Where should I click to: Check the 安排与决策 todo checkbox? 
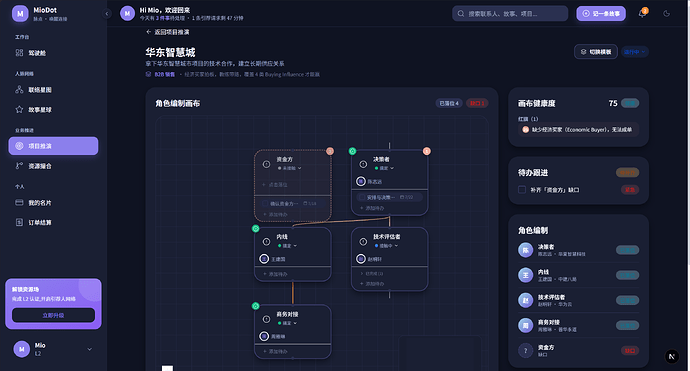tap(362, 198)
